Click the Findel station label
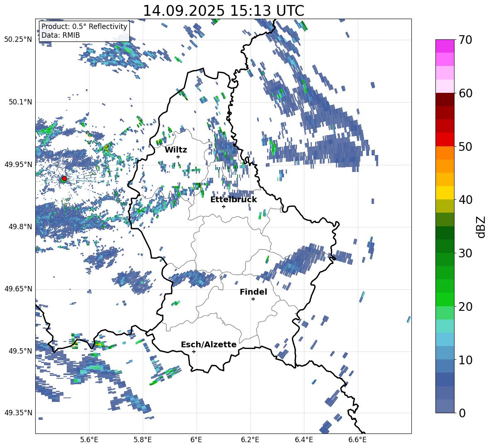 click(253, 292)
